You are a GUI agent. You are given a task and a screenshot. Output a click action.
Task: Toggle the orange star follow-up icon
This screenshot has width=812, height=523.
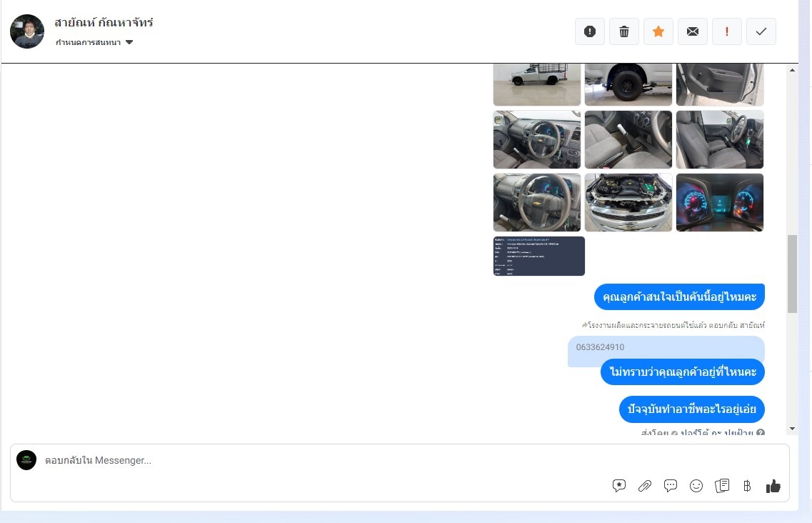point(658,31)
